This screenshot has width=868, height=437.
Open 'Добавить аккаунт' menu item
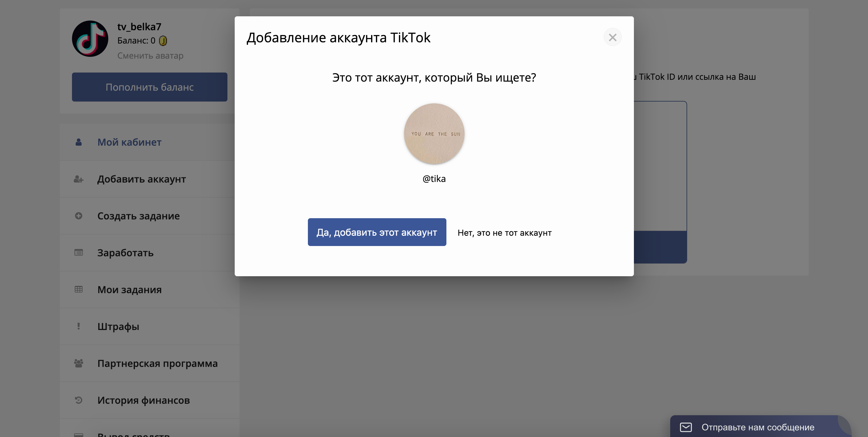click(150, 179)
